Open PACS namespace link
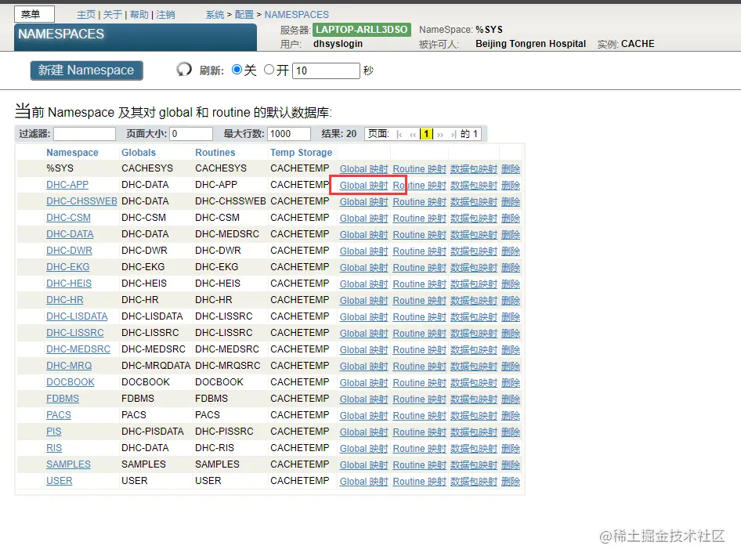Viewport: 741px width, 560px height. 59,415
